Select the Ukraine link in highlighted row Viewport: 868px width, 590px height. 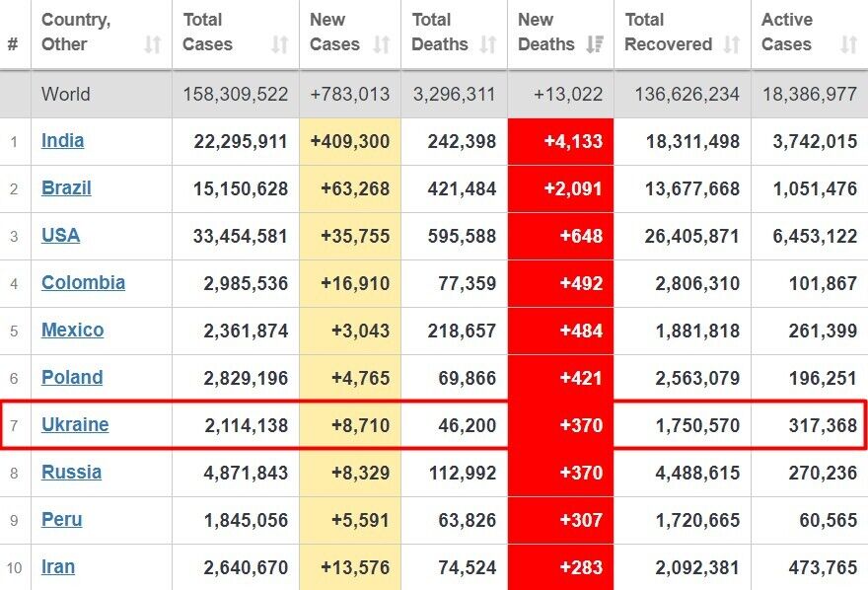75,425
